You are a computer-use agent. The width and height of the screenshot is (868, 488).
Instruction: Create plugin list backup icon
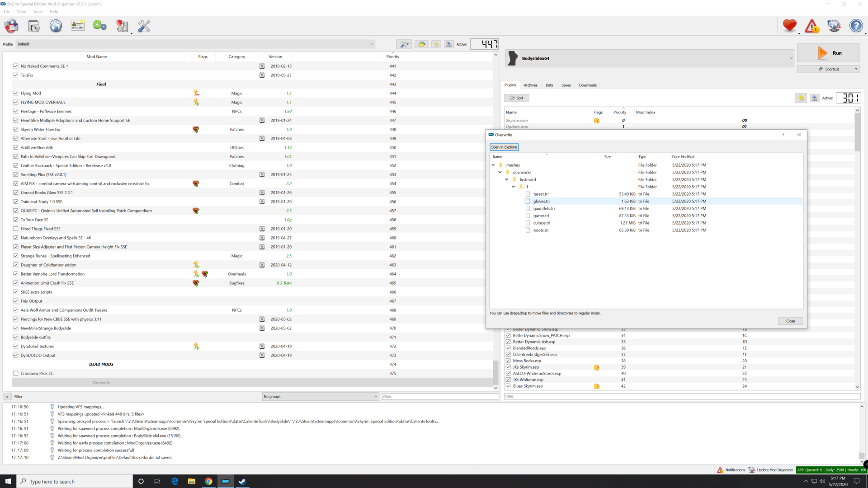tap(814, 98)
